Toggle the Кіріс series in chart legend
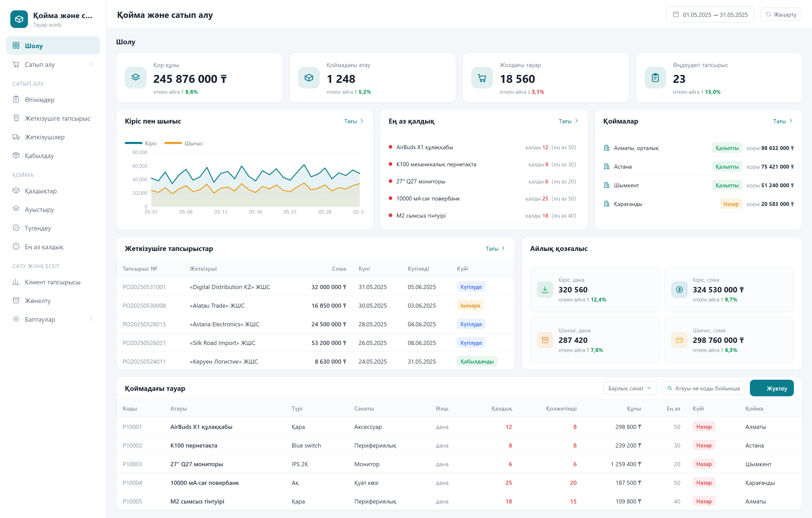The width and height of the screenshot is (812, 518). (x=141, y=143)
